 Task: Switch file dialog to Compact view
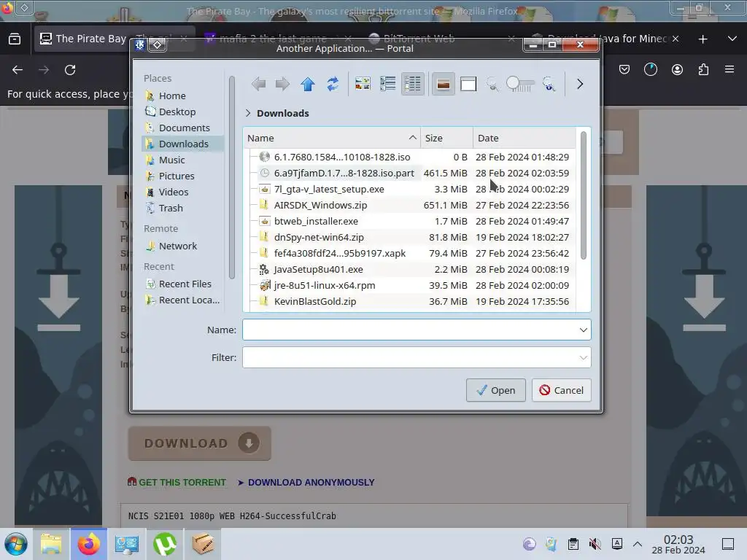pyautogui.click(x=388, y=85)
